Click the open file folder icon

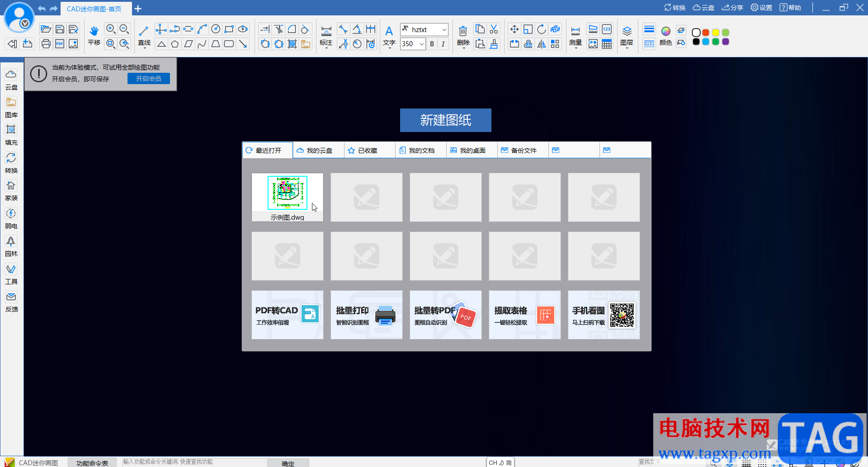(x=46, y=29)
